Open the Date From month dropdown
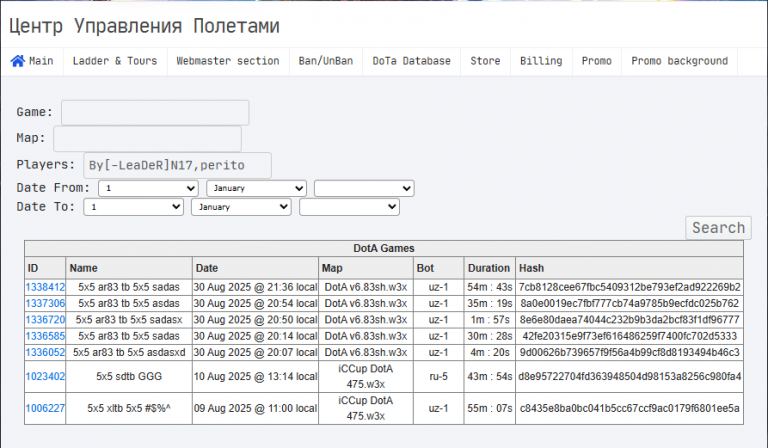The image size is (768, 448). pos(256,189)
